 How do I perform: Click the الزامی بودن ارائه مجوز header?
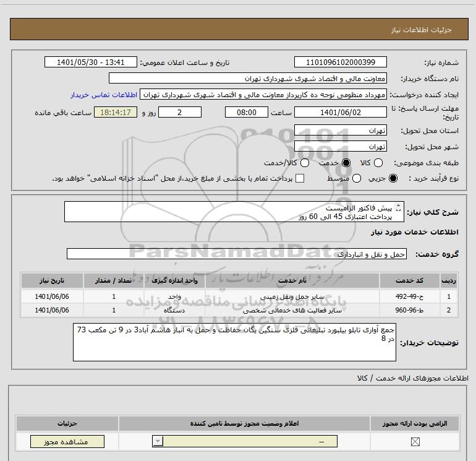(415, 424)
